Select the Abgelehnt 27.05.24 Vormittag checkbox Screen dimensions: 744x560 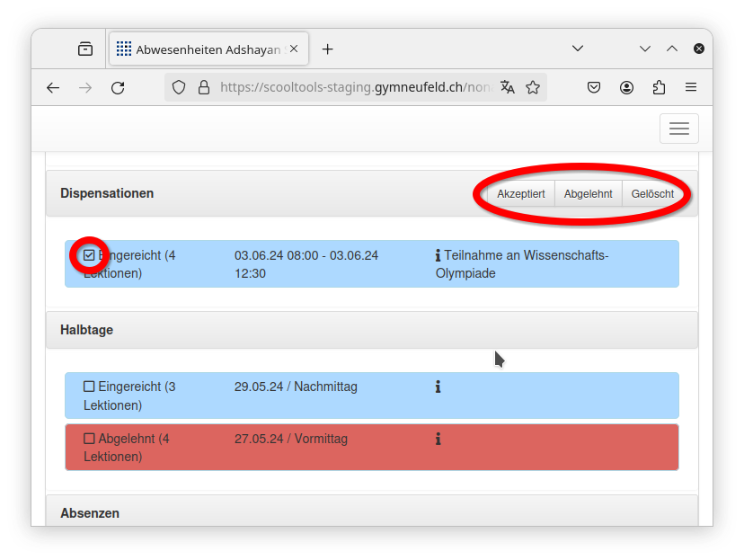[x=89, y=438]
